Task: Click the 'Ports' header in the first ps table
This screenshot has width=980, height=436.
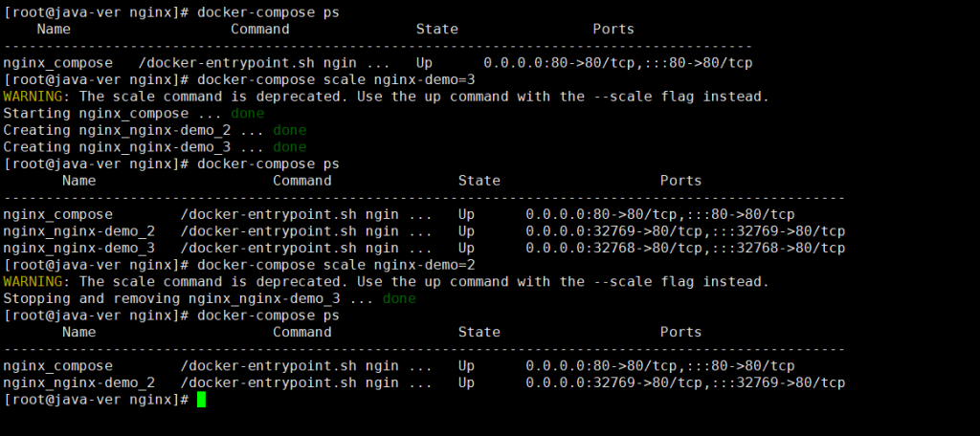Action: [x=612, y=30]
